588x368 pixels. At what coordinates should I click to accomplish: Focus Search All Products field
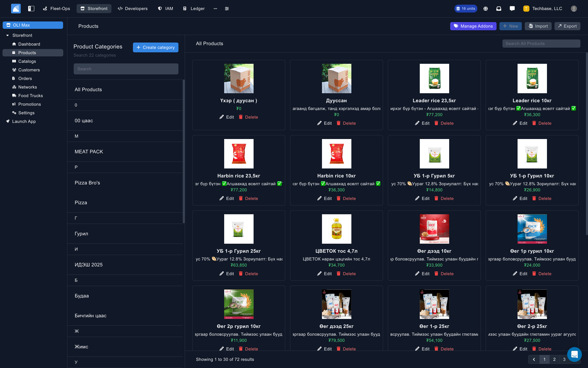(541, 44)
